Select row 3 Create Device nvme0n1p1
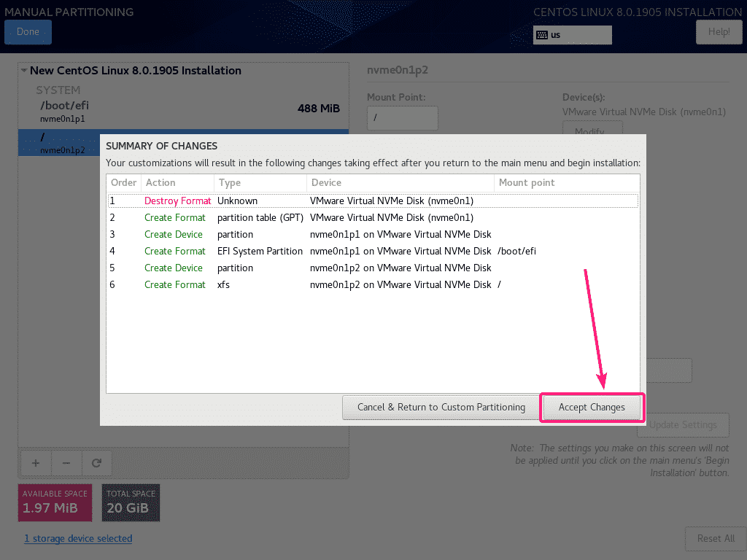The image size is (747, 560). 373,234
